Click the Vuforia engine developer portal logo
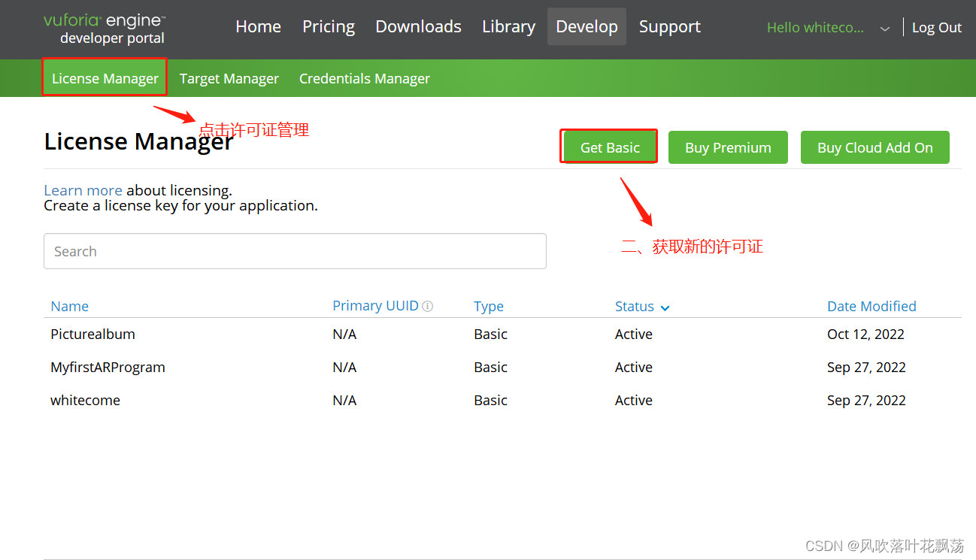The width and height of the screenshot is (976, 560). (x=105, y=29)
